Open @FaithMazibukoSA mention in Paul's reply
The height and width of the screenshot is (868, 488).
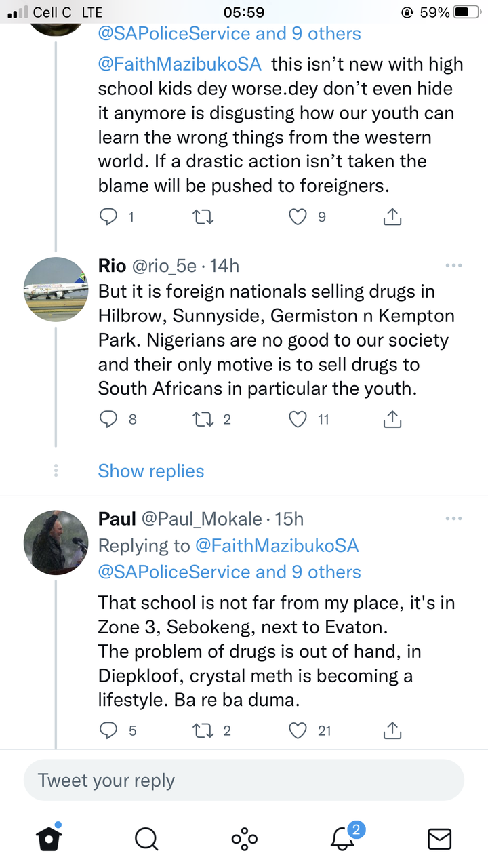[x=277, y=546]
